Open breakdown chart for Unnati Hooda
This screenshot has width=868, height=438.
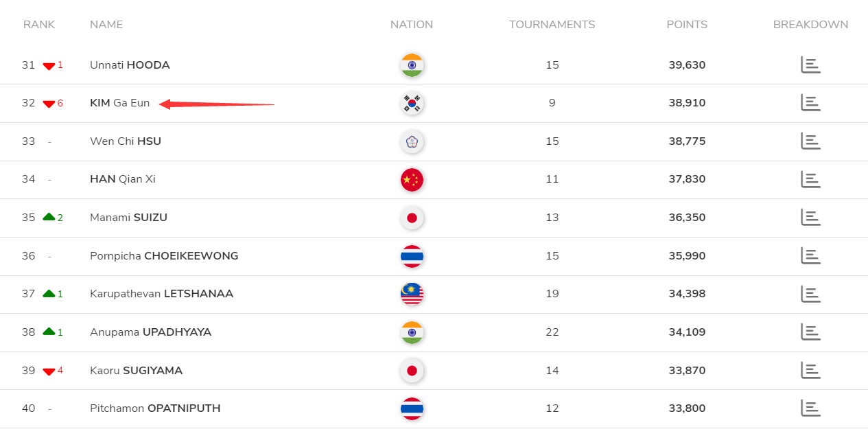click(810, 65)
